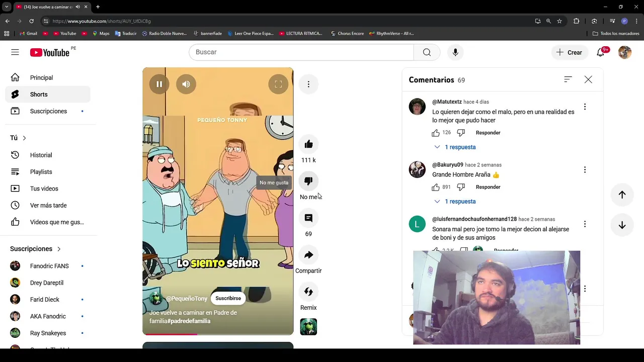Expand the Tú section chevron
The width and height of the screenshot is (644, 362).
coord(24,138)
